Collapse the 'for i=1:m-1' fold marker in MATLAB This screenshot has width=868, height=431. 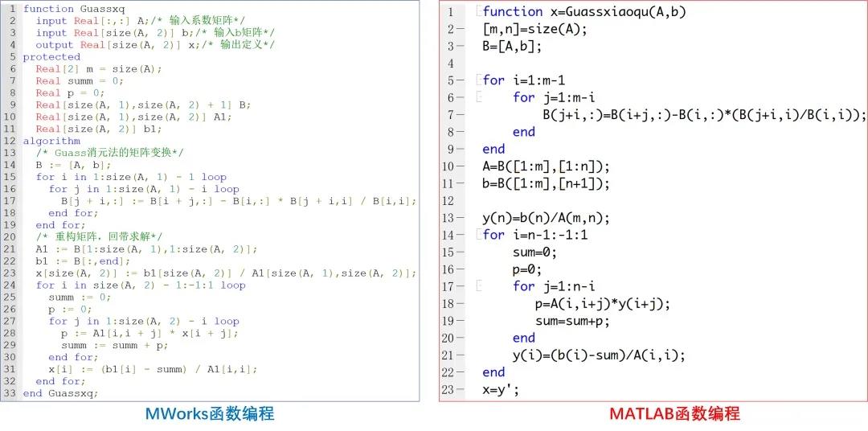(478, 80)
